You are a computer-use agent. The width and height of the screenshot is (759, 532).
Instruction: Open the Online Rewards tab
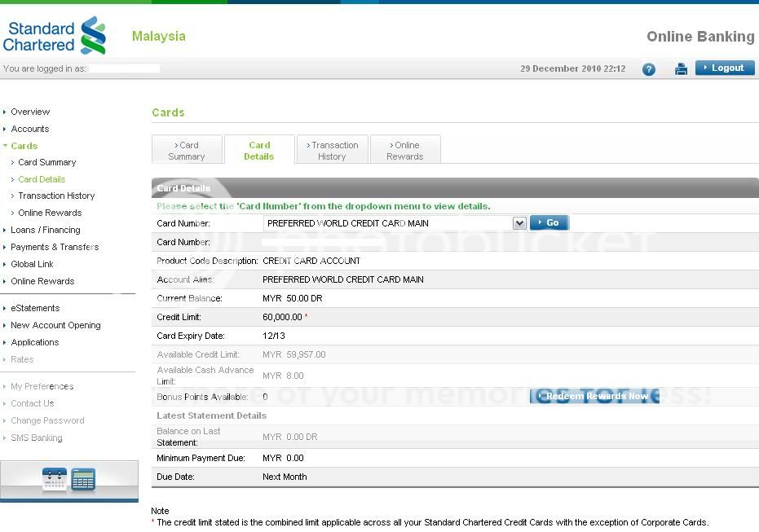pos(405,151)
